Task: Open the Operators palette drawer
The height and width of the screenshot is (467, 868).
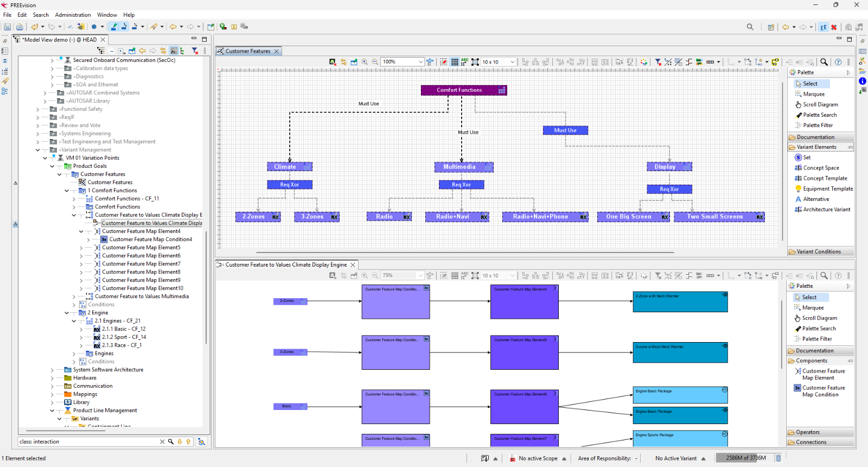Action: click(820, 432)
